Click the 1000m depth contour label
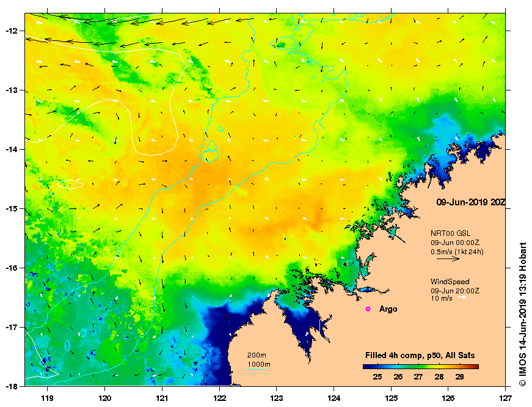 pyautogui.click(x=259, y=365)
